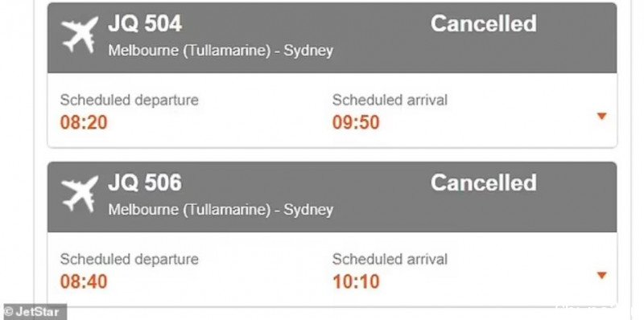Click Cancelled status on JQ 504
Viewport: 644px width, 320px height.
[484, 23]
